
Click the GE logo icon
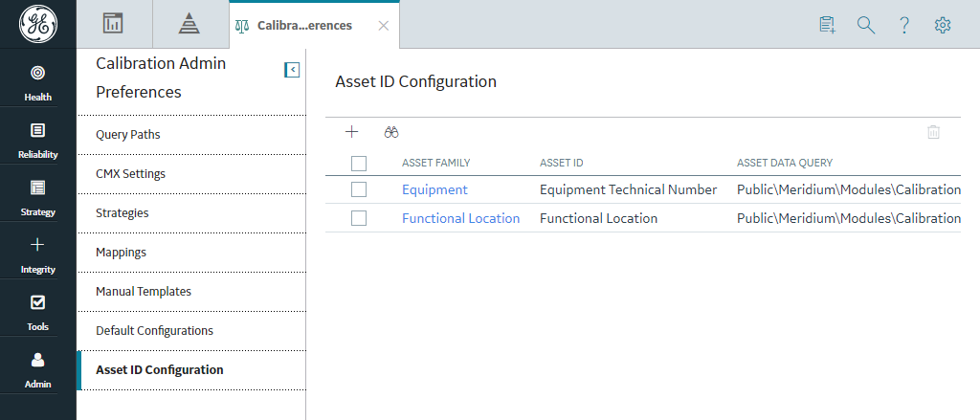tap(38, 24)
